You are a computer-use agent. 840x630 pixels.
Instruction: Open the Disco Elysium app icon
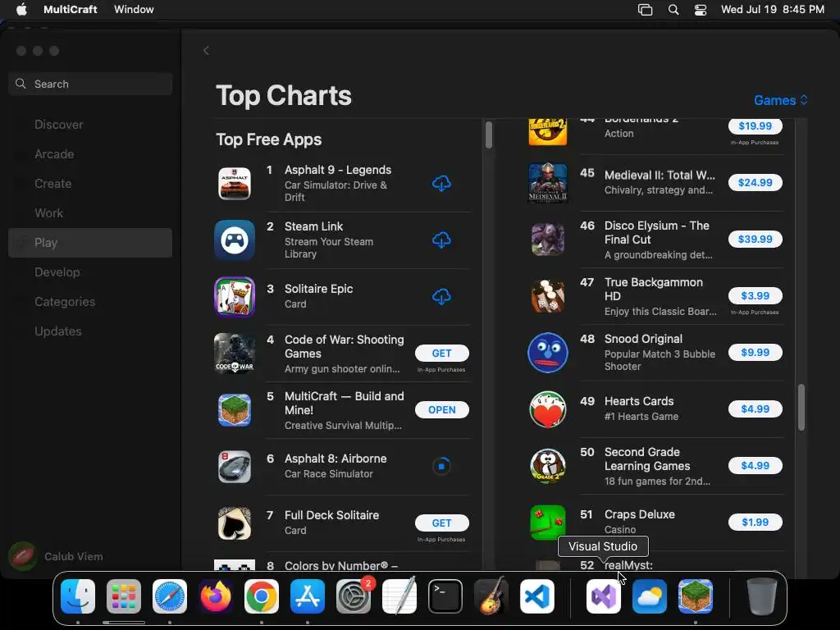point(547,239)
